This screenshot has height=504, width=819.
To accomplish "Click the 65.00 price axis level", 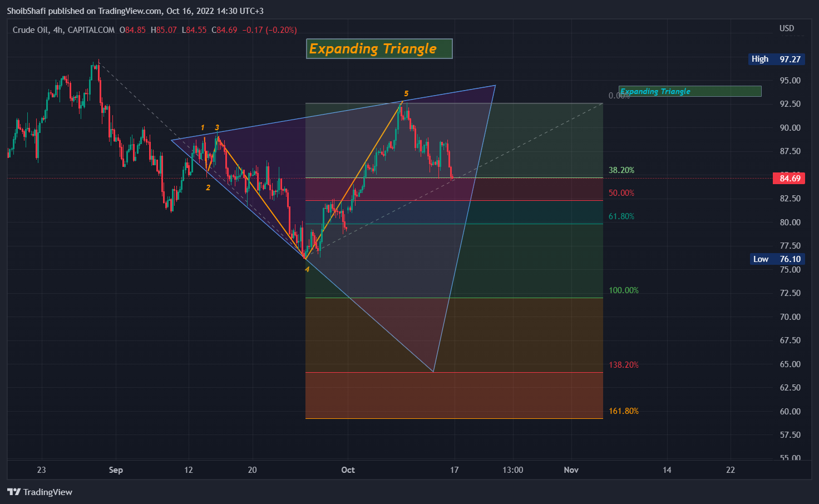I will (x=790, y=364).
